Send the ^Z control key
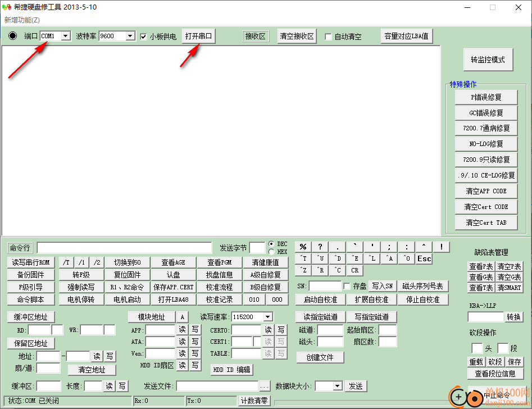 coord(303,271)
